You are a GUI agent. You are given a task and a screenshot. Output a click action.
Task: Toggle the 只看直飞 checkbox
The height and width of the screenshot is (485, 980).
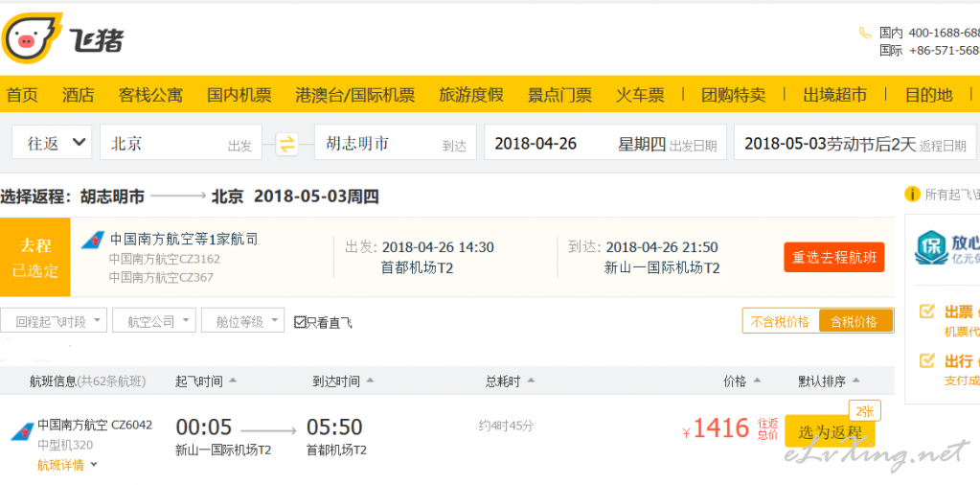(x=300, y=322)
